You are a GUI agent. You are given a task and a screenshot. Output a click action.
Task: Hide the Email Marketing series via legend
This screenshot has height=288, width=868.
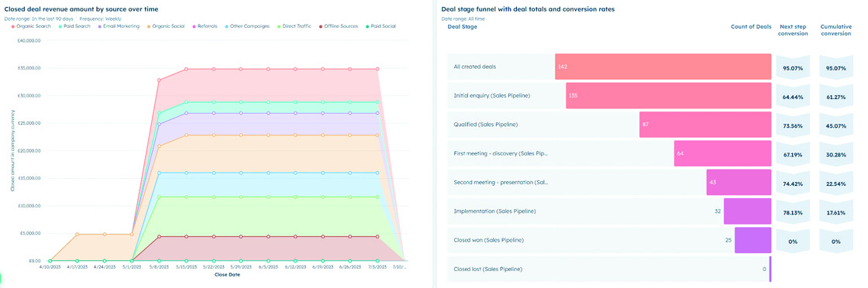coord(120,26)
